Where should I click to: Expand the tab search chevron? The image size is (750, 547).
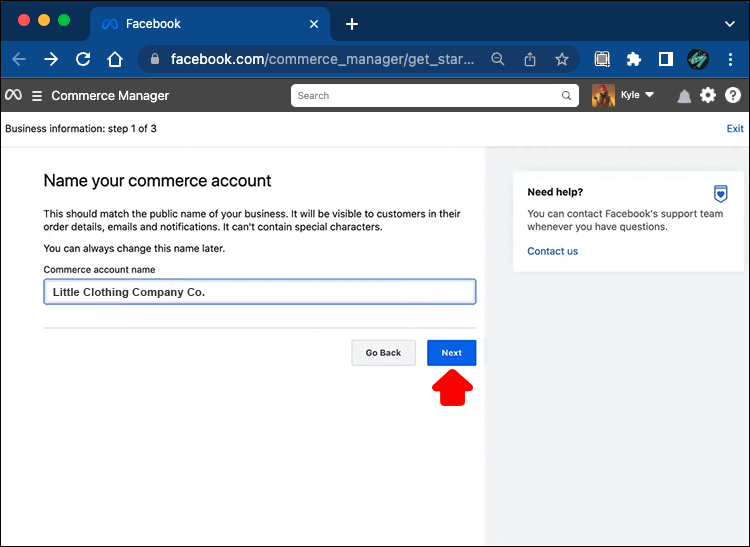[728, 23]
